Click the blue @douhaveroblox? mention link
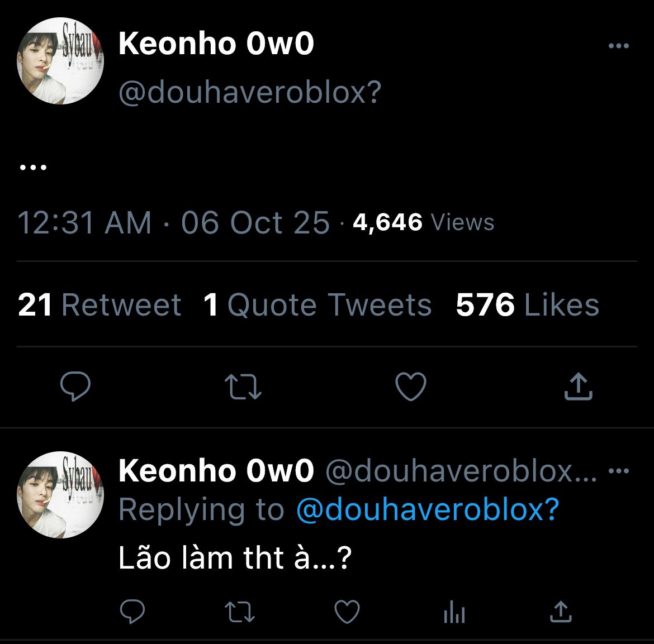This screenshot has width=654, height=644. (428, 509)
